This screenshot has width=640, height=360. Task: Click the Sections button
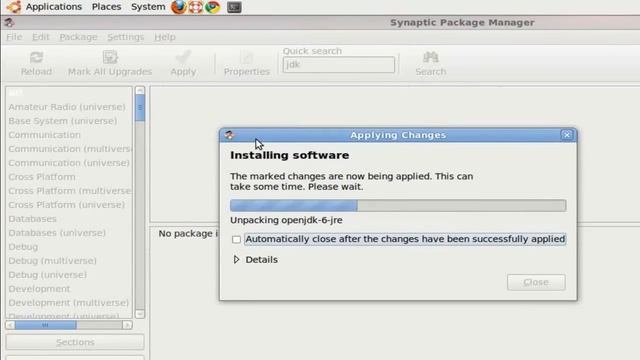[x=75, y=342]
